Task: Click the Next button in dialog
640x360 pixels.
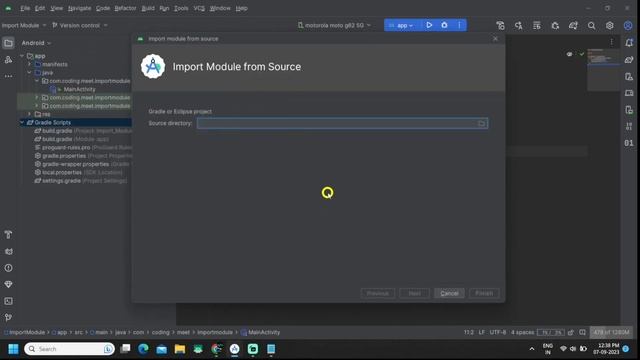Action: click(x=414, y=293)
